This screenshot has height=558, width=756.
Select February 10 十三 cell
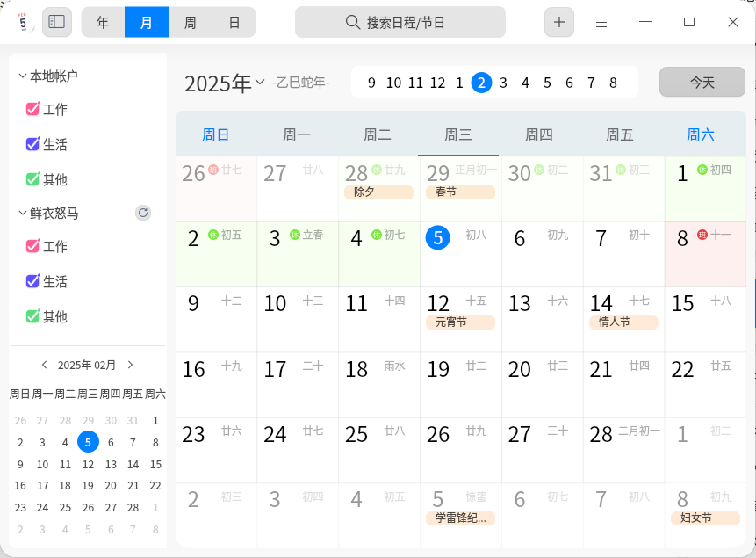coord(298,320)
